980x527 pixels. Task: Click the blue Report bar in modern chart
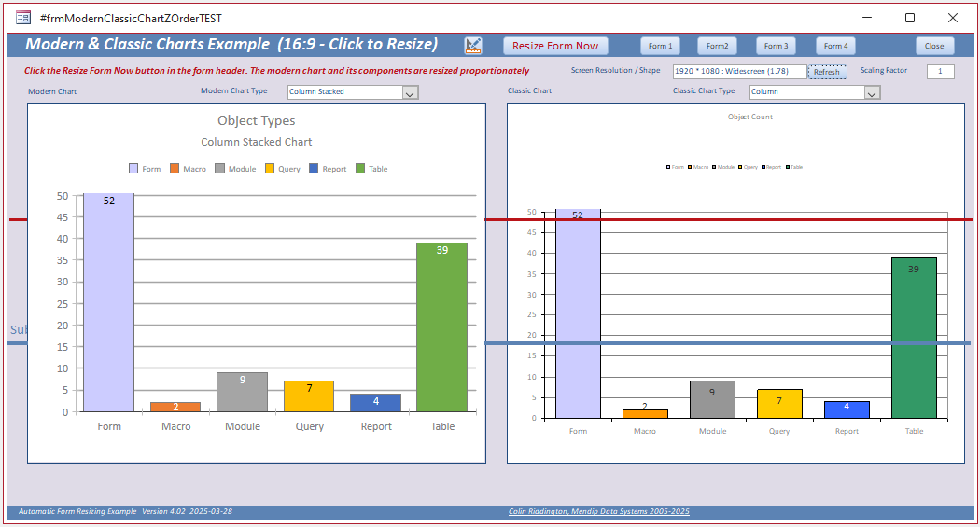coord(375,403)
